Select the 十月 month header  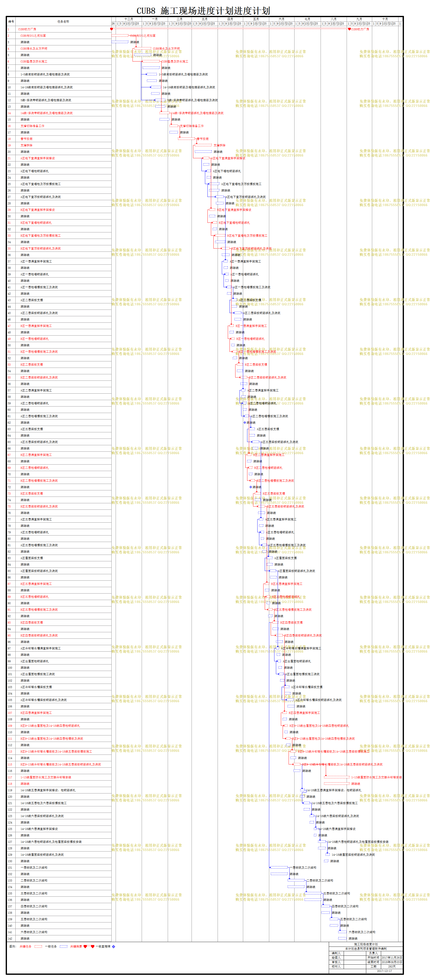pyautogui.click(x=385, y=19)
